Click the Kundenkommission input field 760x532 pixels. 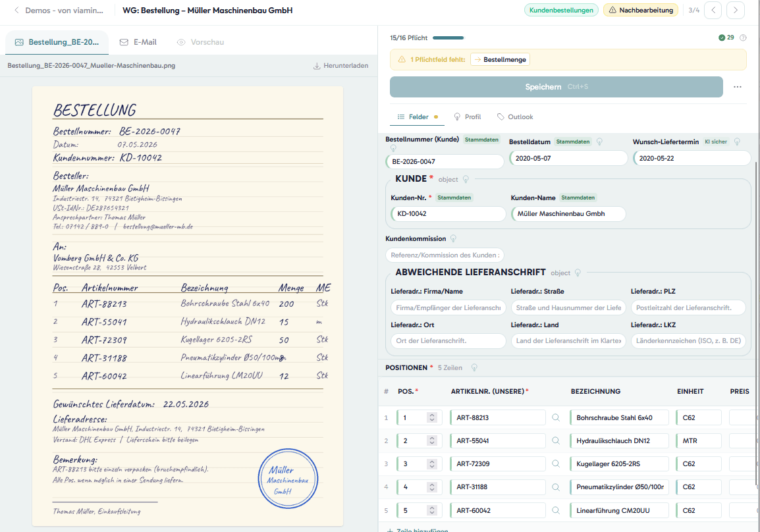[445, 255]
